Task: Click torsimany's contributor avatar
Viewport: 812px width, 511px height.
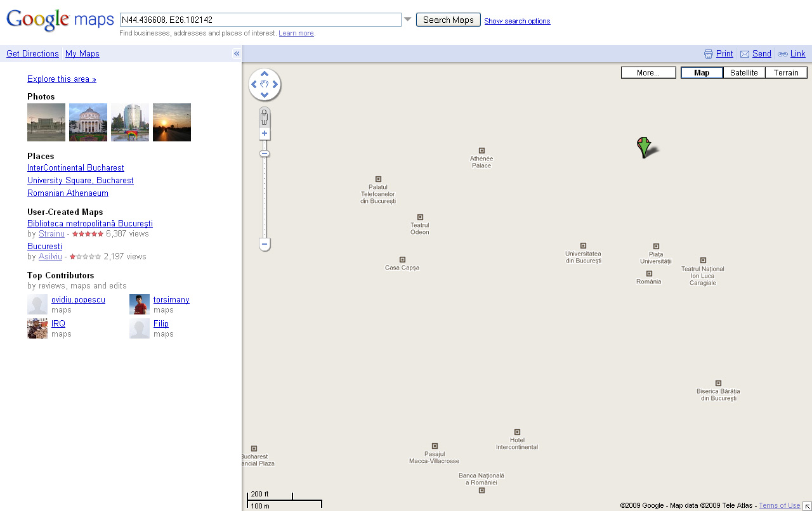Action: pyautogui.click(x=140, y=304)
